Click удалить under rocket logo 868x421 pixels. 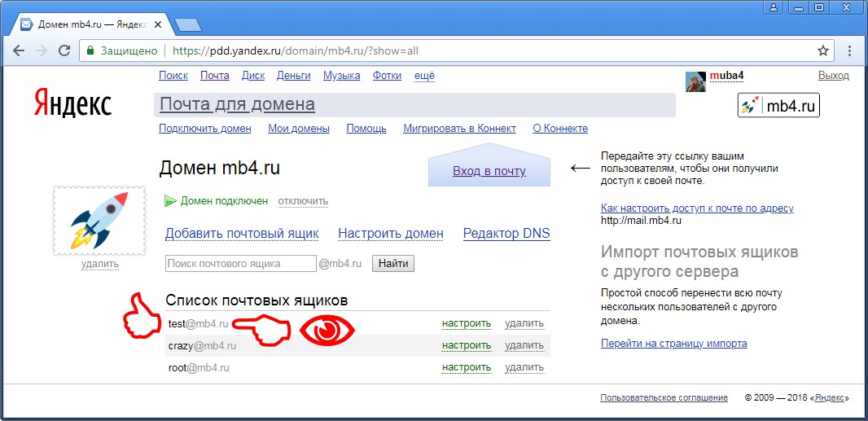coord(99,264)
